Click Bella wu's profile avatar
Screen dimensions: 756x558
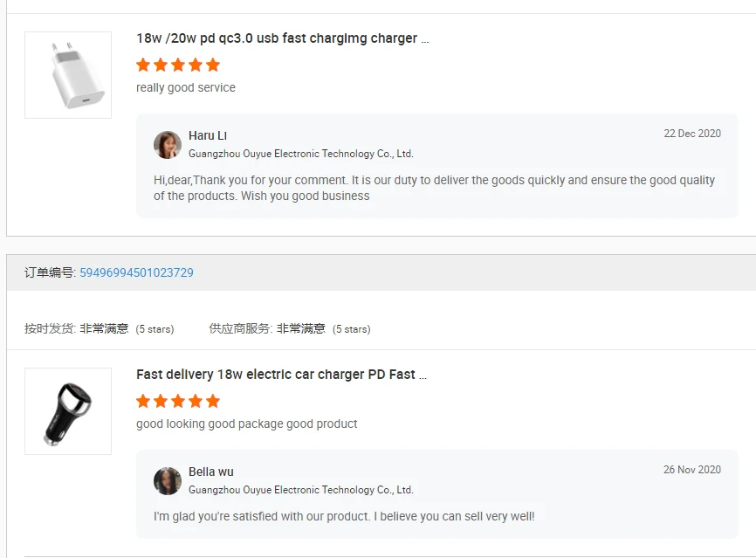coord(168,481)
